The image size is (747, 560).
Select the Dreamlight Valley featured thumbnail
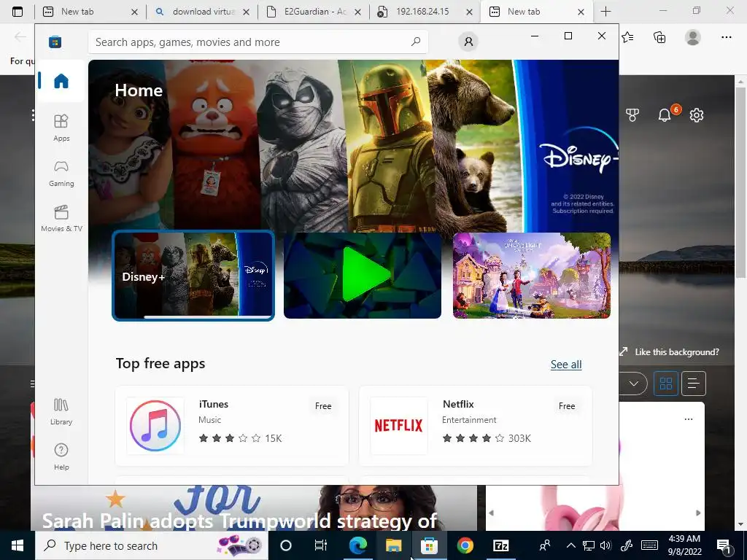532,276
